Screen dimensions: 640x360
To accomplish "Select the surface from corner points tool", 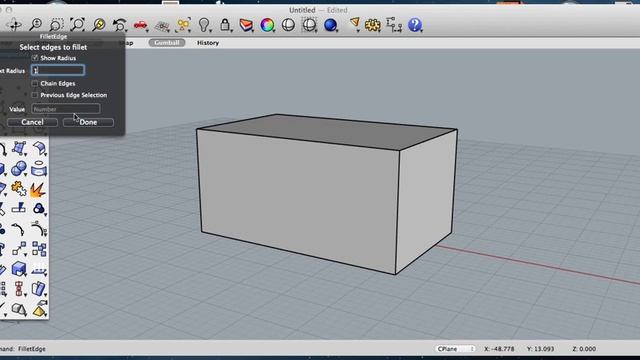I will [19, 149].
